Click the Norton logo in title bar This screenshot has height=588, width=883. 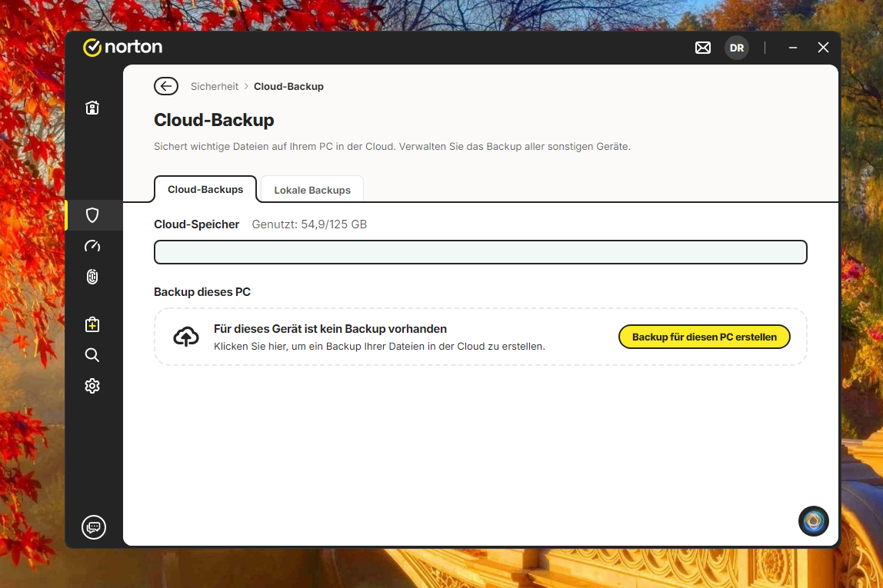[123, 48]
